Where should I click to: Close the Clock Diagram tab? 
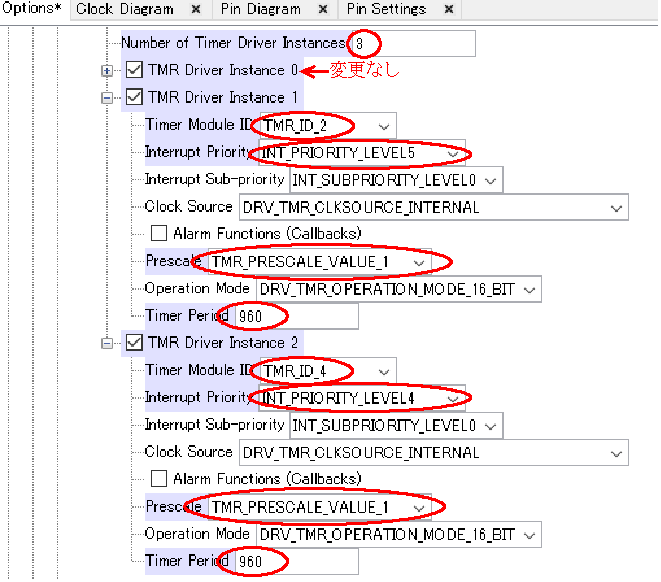point(196,9)
